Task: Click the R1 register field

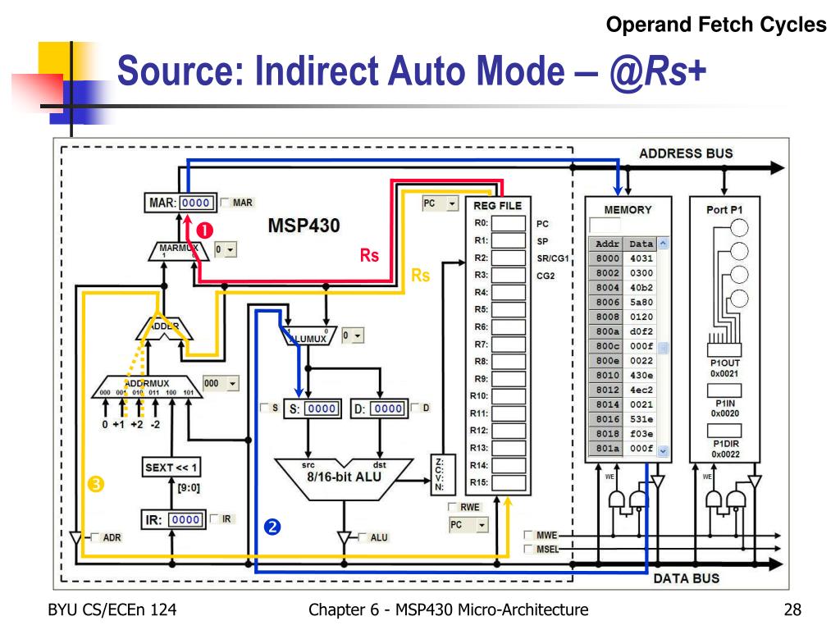Action: tap(509, 240)
